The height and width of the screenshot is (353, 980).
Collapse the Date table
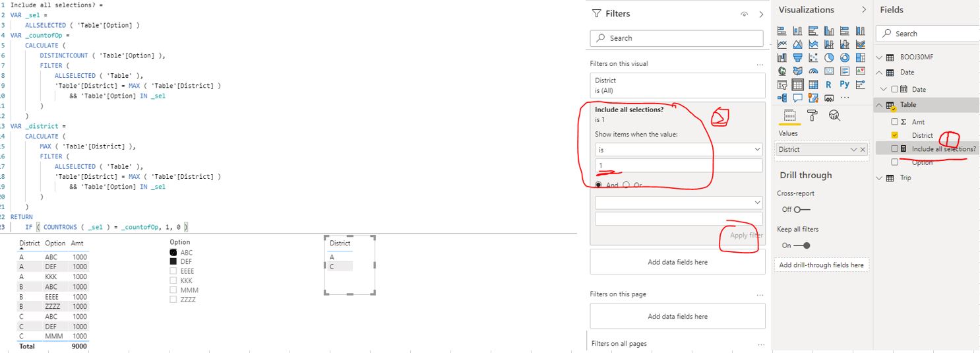point(879,73)
